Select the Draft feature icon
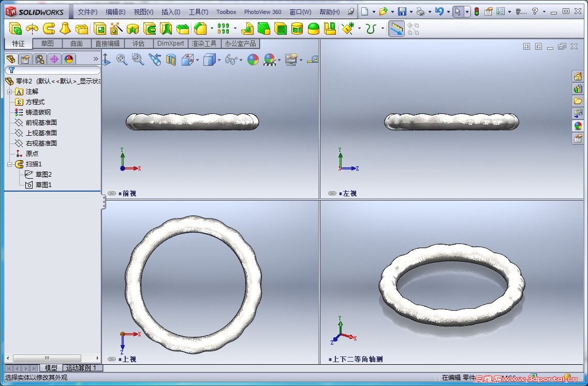 [264, 28]
